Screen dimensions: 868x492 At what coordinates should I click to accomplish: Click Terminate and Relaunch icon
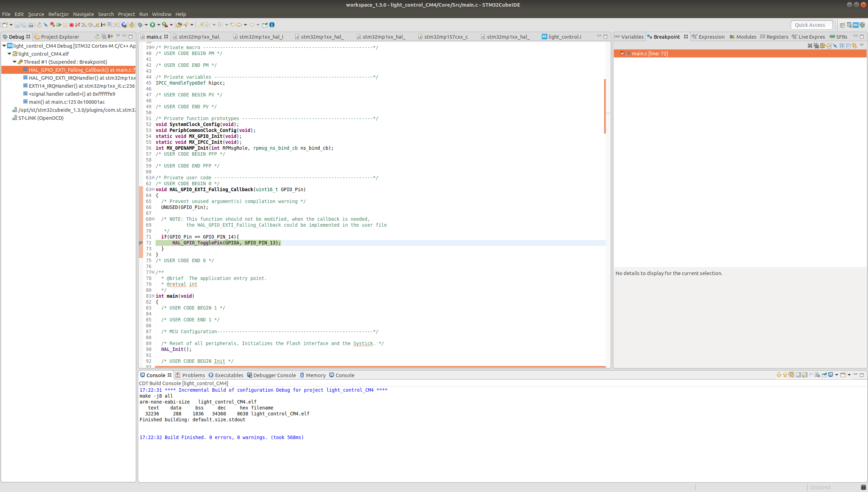tap(53, 25)
